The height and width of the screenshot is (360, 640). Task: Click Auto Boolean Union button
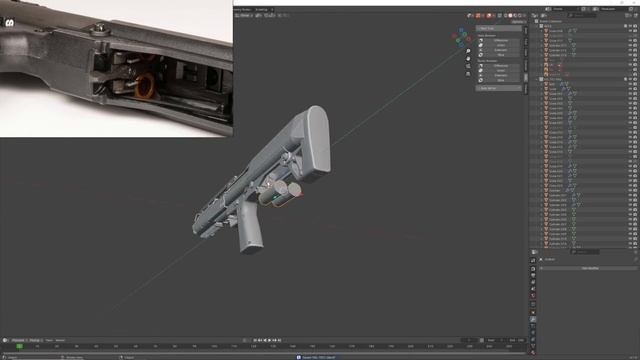tap(501, 45)
